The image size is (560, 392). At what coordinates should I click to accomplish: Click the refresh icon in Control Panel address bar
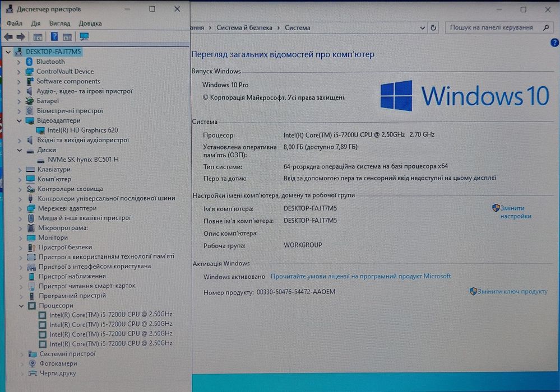[433, 28]
